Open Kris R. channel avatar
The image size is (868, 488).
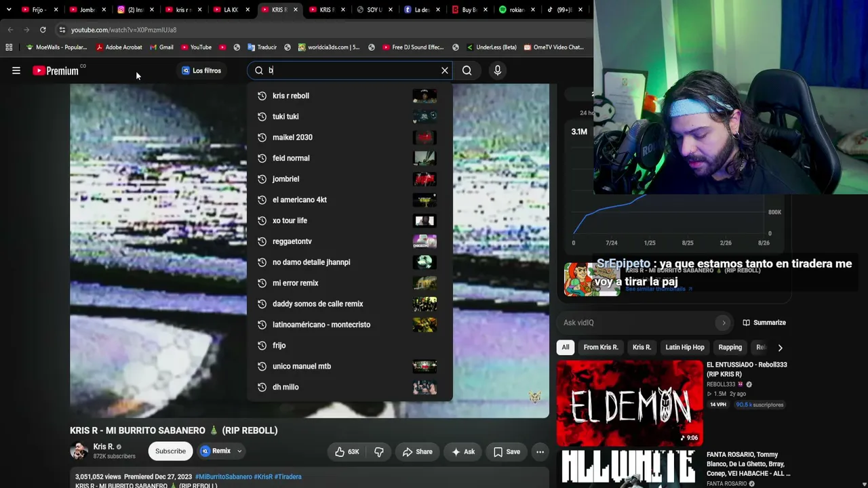(x=79, y=451)
